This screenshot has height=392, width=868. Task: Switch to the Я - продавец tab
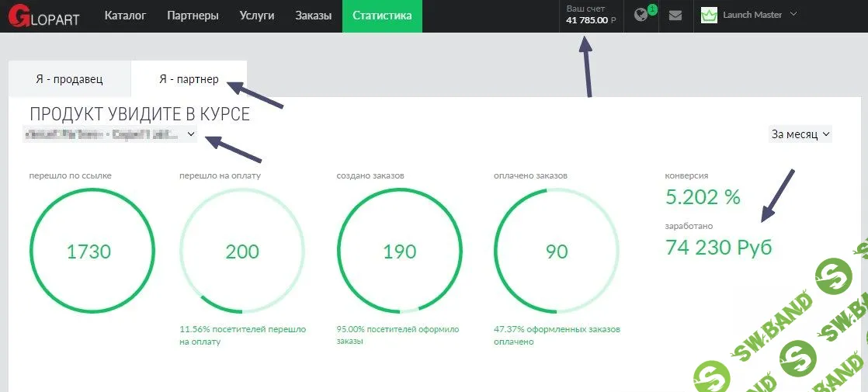[69, 79]
